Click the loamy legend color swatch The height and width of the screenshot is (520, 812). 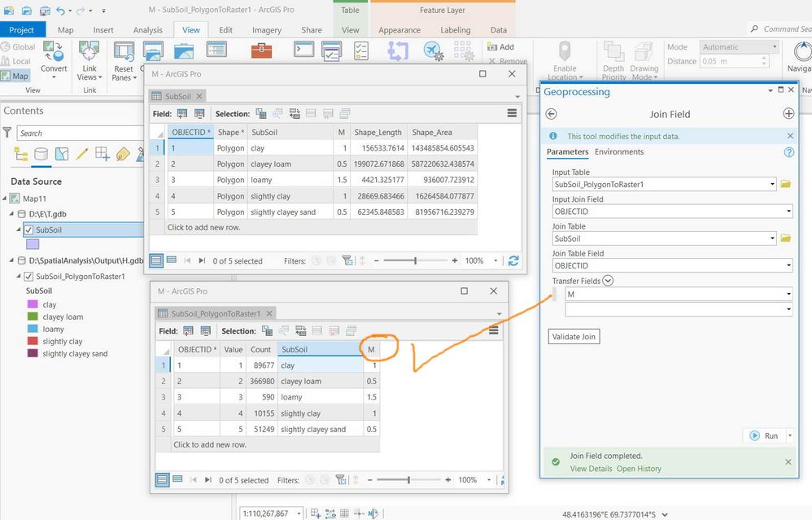(33, 329)
